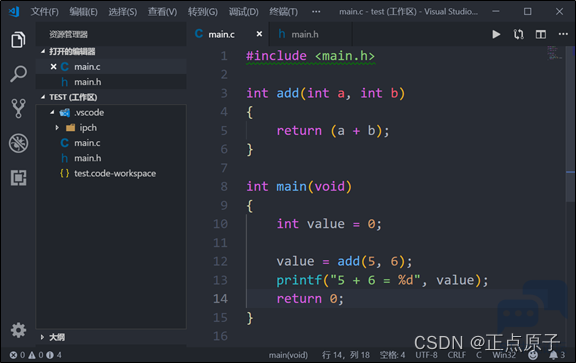Screen dimensions: 576x363
Task: Click the VS Code logo icon
Action: (x=14, y=12)
